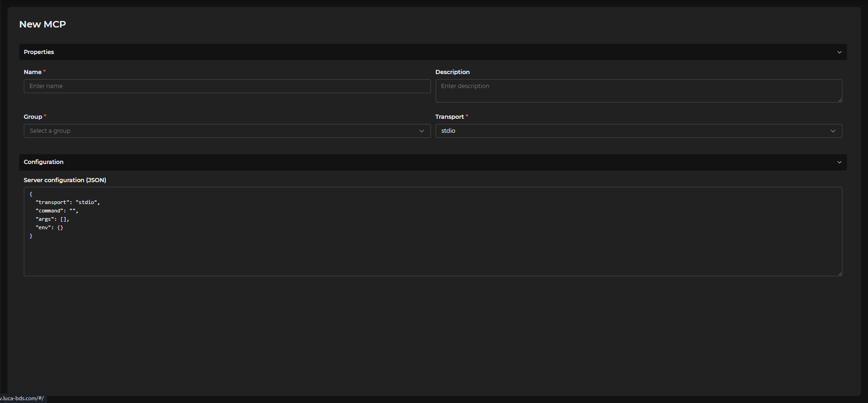Click the Transport field label
868x403 pixels.
pyautogui.click(x=450, y=117)
